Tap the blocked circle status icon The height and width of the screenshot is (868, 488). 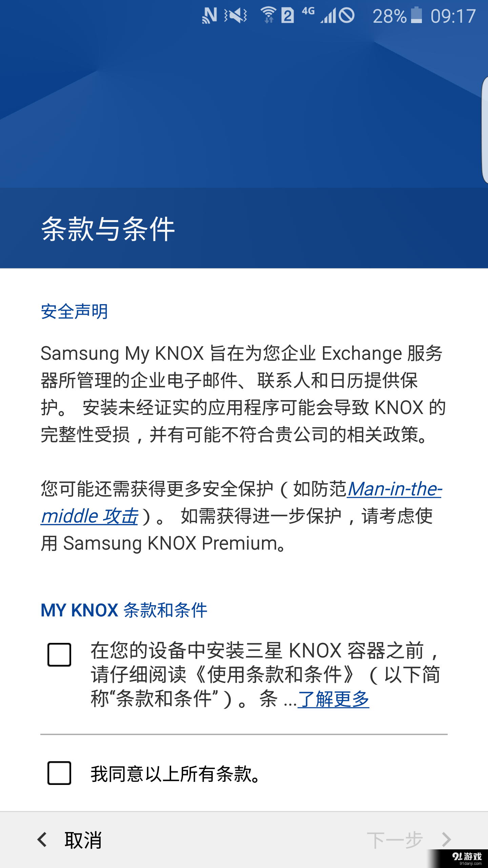tap(346, 15)
